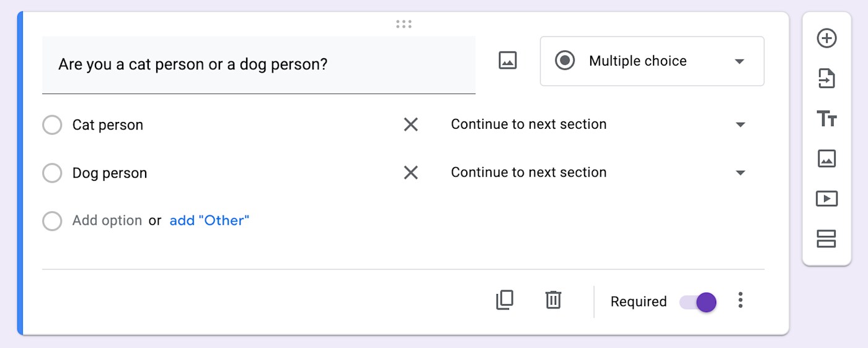Click the add "Other" link

210,220
